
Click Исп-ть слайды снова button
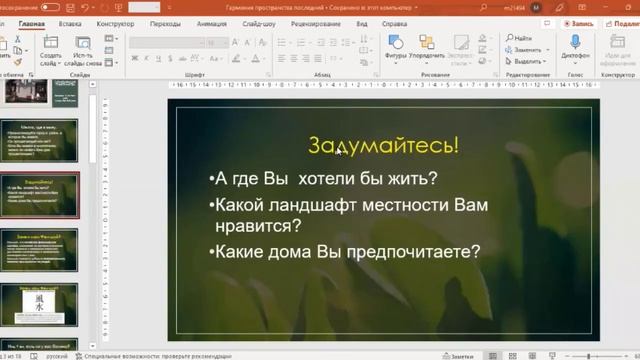tap(83, 51)
